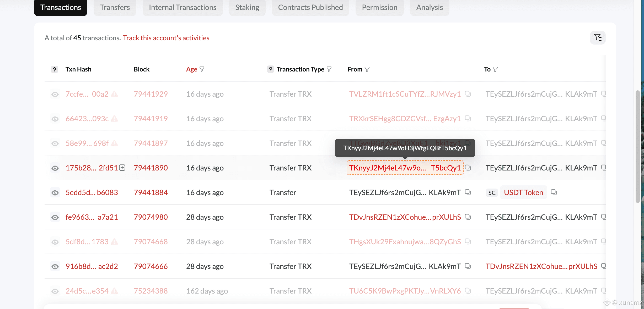Expand the plus icon next to 175b28...2fd51
Screen dimensions: 644x309
[122, 168]
